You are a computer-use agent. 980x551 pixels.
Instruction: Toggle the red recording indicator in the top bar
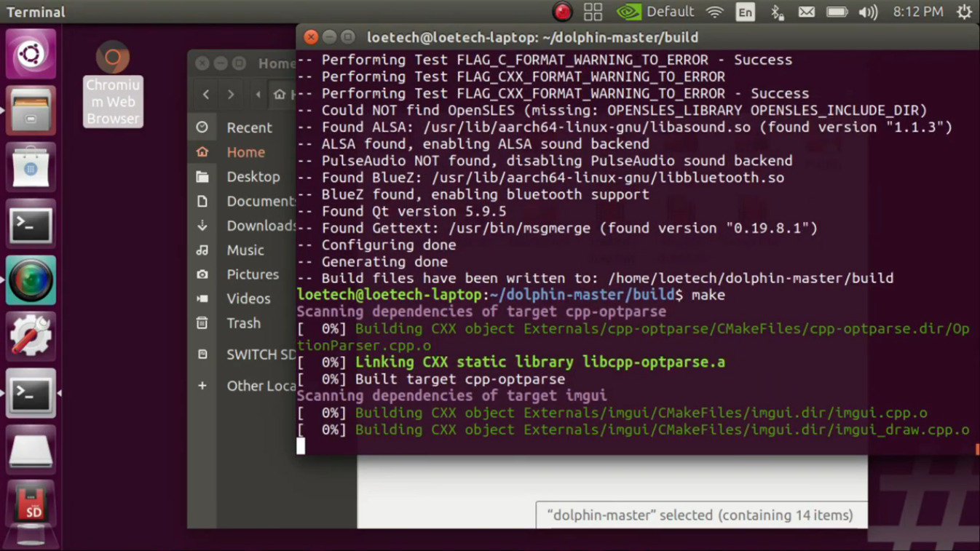click(x=561, y=12)
